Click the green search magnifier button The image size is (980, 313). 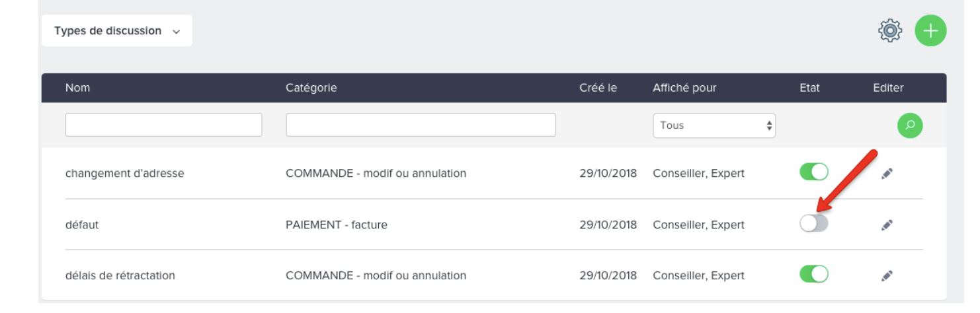click(x=910, y=125)
